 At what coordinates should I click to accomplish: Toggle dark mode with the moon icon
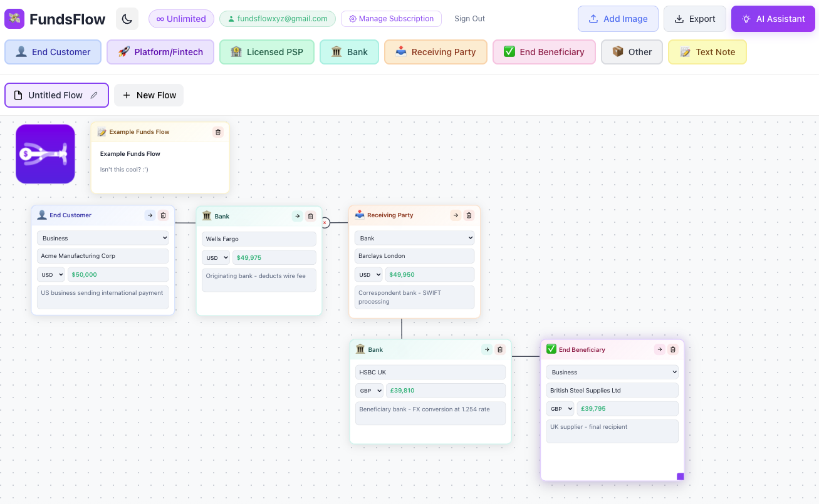[127, 18]
